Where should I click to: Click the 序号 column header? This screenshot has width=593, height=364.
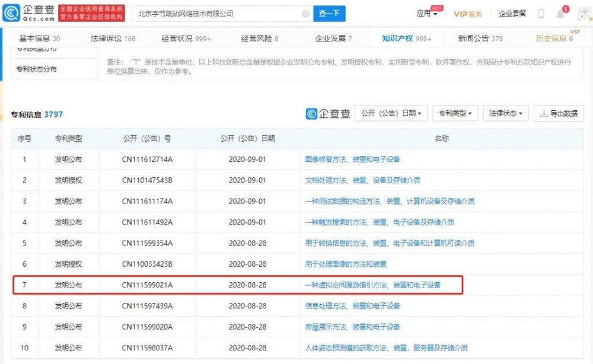click(x=24, y=138)
